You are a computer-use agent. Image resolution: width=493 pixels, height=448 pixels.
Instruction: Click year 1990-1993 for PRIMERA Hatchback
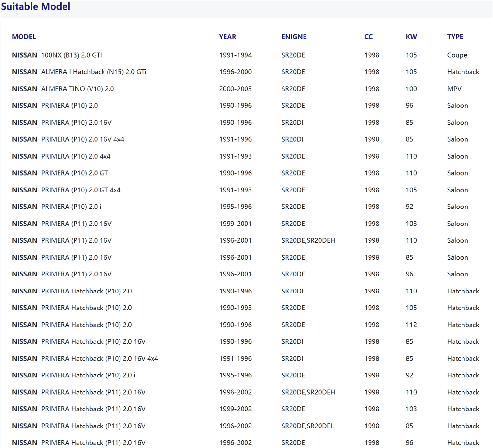(235, 308)
